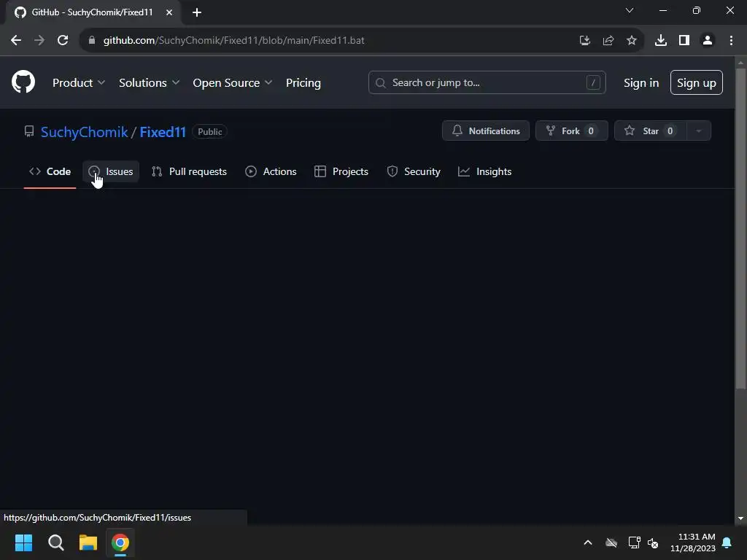The width and height of the screenshot is (747, 560).
Task: Open the SuchyChomik owner profile link
Action: pyautogui.click(x=85, y=132)
